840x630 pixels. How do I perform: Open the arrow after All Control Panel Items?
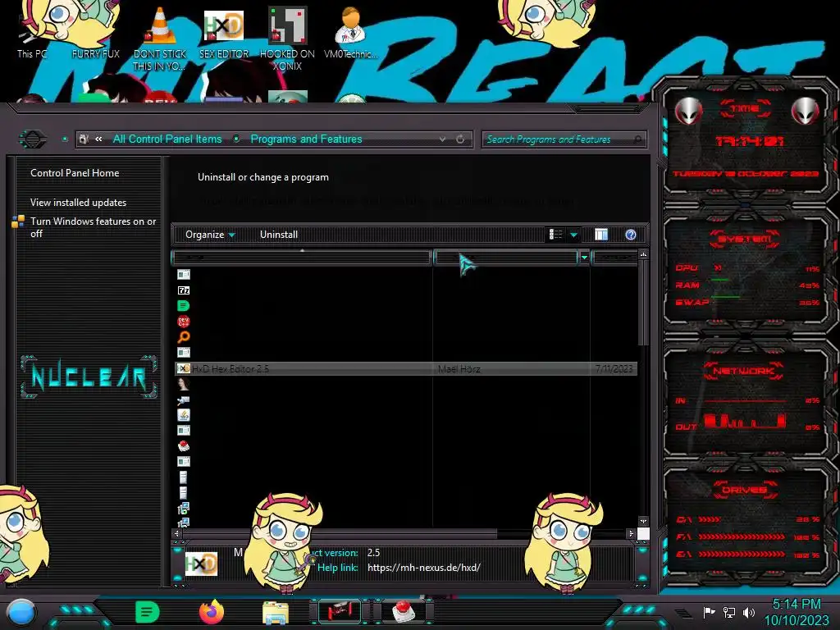235,139
